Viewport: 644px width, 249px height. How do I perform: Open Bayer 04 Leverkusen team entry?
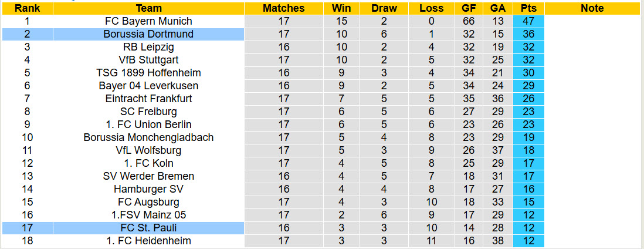148,86
